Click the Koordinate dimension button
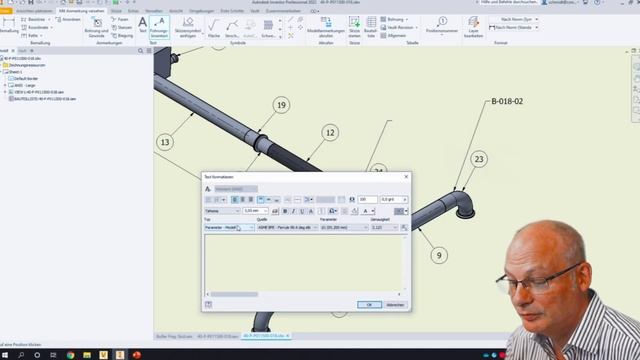The image size is (640, 360). click(x=37, y=27)
